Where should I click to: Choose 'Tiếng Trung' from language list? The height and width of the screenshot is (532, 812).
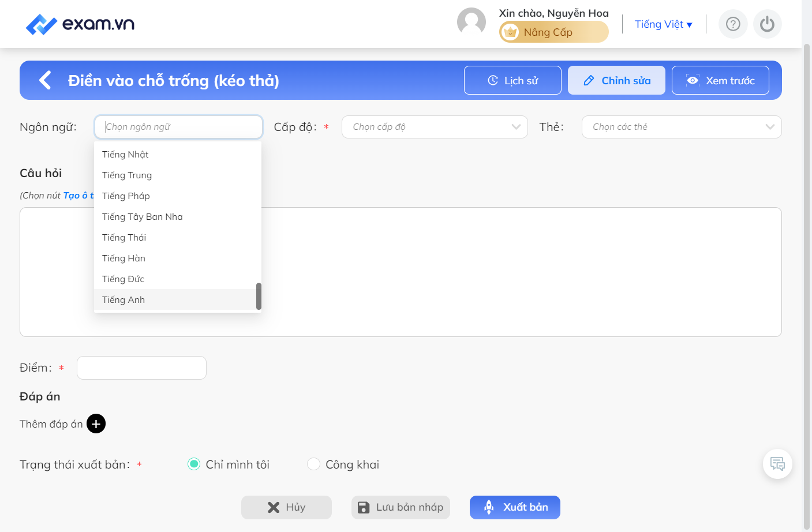point(178,175)
